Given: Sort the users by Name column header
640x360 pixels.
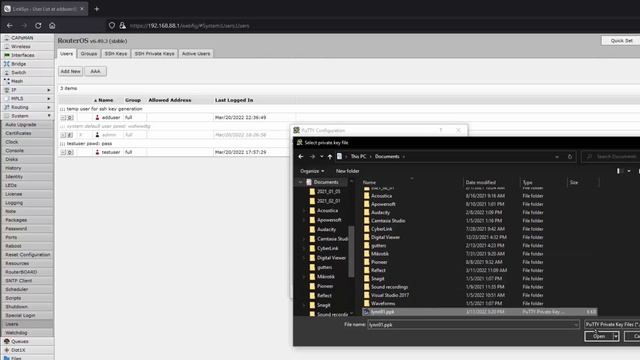Looking at the screenshot, I should pos(105,100).
